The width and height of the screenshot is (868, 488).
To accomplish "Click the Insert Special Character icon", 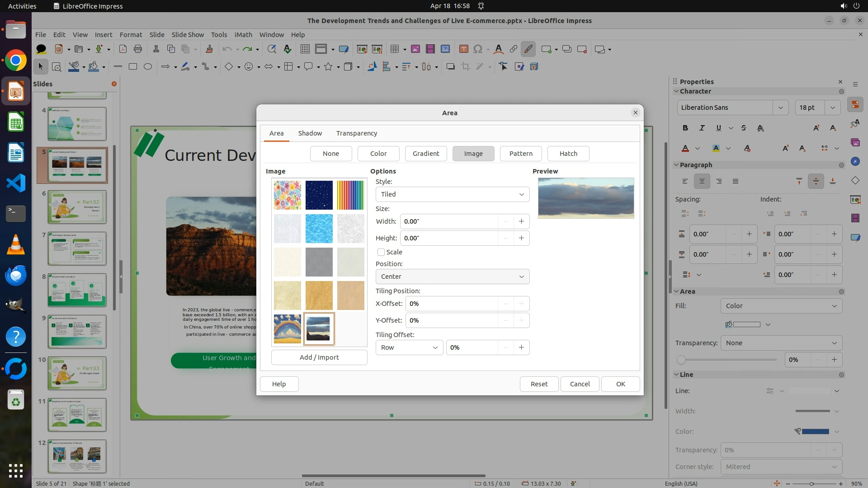I will [x=478, y=49].
